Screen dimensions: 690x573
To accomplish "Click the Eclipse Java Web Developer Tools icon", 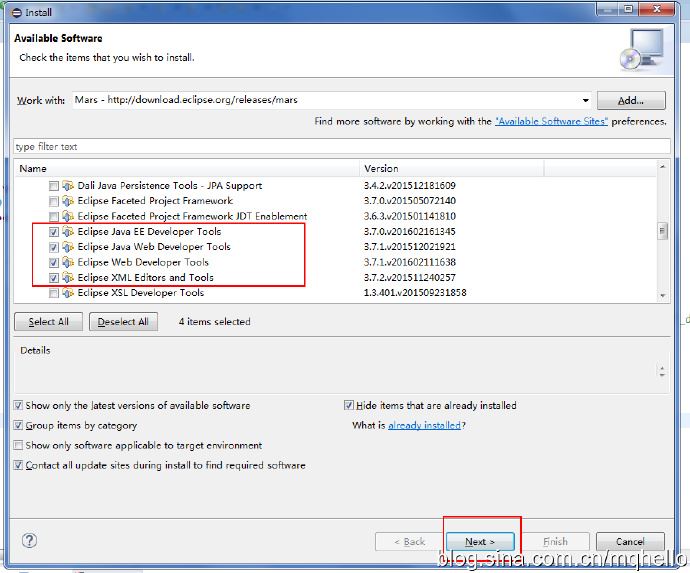I will pyautogui.click(x=68, y=247).
